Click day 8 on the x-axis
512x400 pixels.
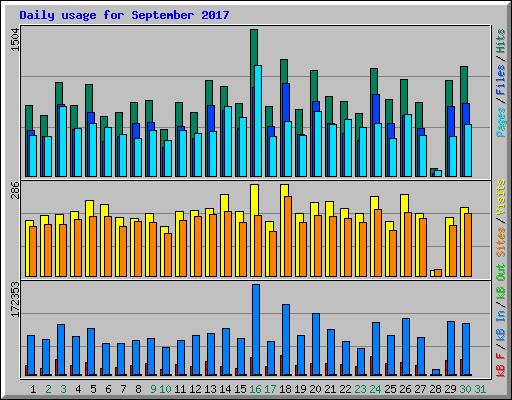(138, 389)
